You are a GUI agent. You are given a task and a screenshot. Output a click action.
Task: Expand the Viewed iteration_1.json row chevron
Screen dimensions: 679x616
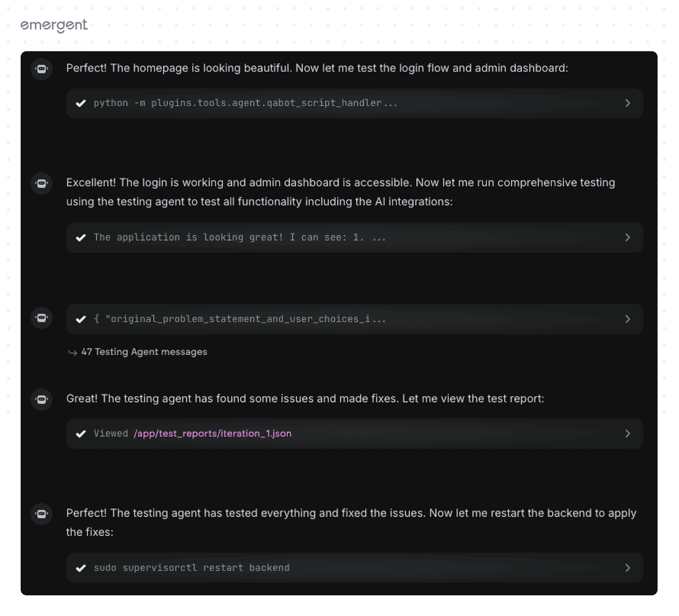click(628, 433)
